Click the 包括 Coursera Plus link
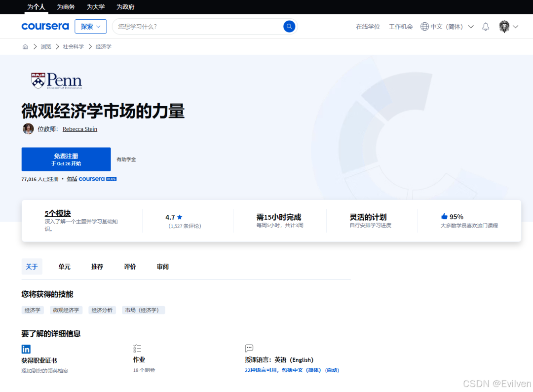533x392 pixels. click(91, 179)
